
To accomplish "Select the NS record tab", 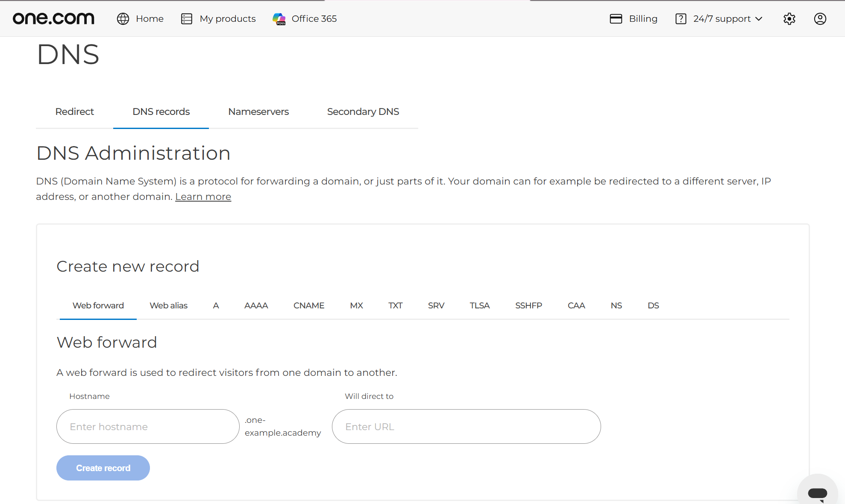I will (616, 305).
